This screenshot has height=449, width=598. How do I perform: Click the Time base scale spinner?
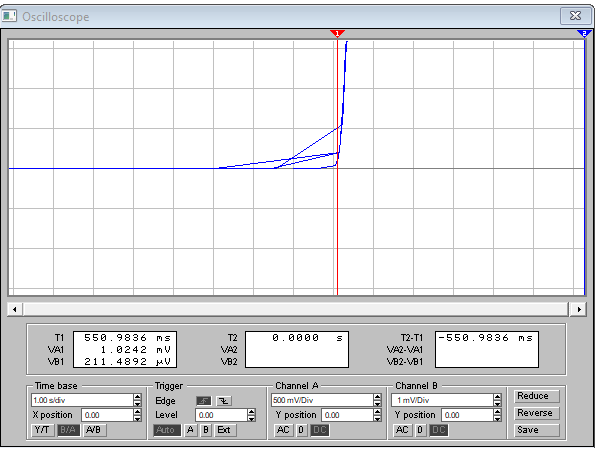click(138, 400)
